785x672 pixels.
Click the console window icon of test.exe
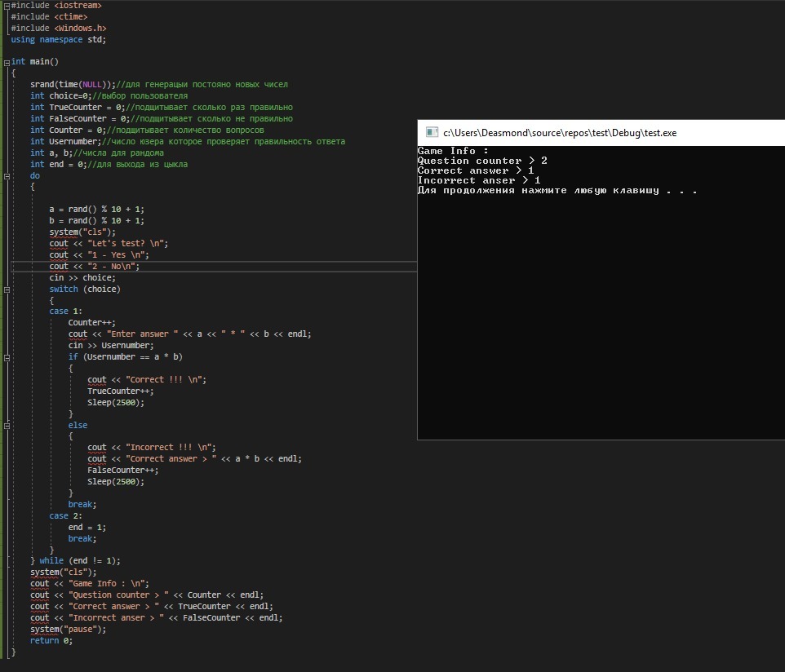432,132
